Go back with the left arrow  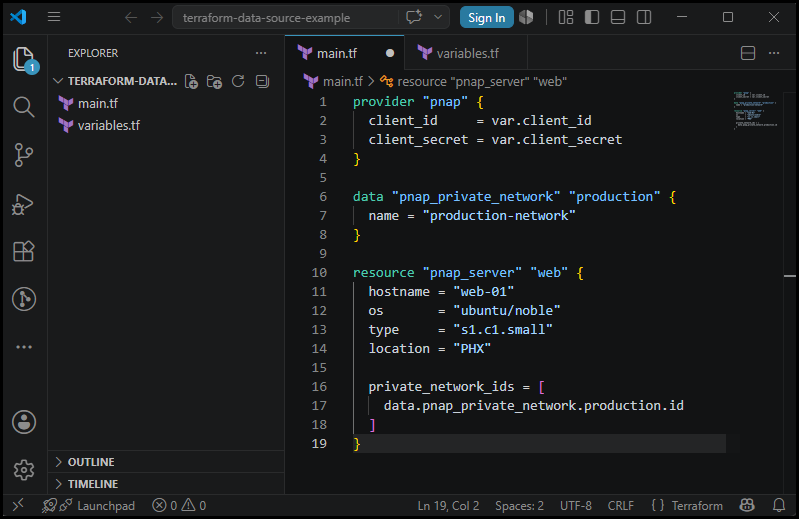pos(131,18)
